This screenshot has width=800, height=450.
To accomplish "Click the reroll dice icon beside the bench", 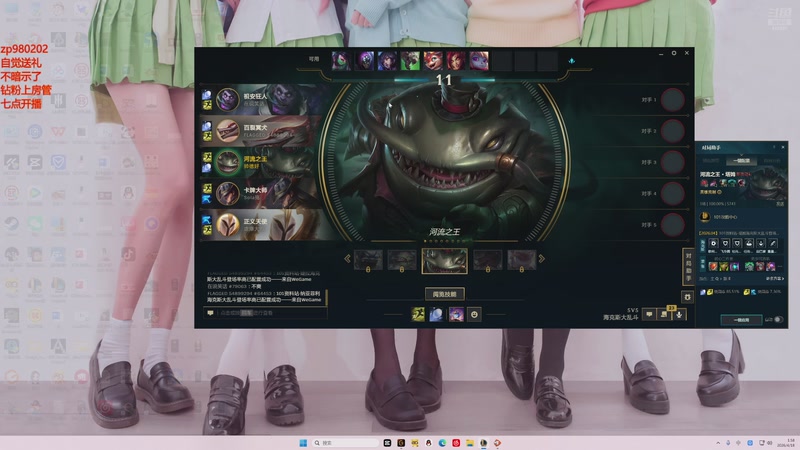I will point(571,61).
